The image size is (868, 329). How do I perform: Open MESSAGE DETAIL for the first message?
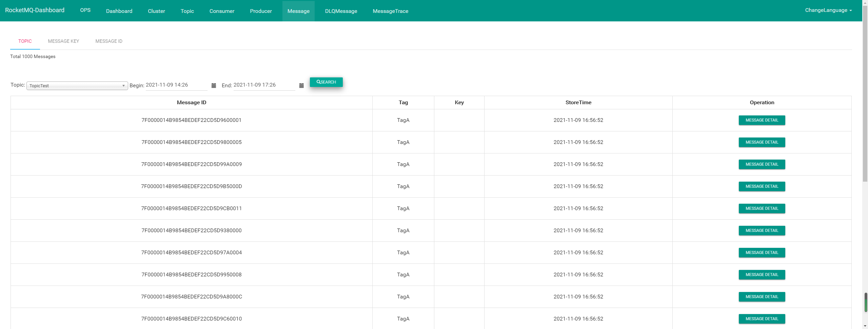[x=762, y=120]
